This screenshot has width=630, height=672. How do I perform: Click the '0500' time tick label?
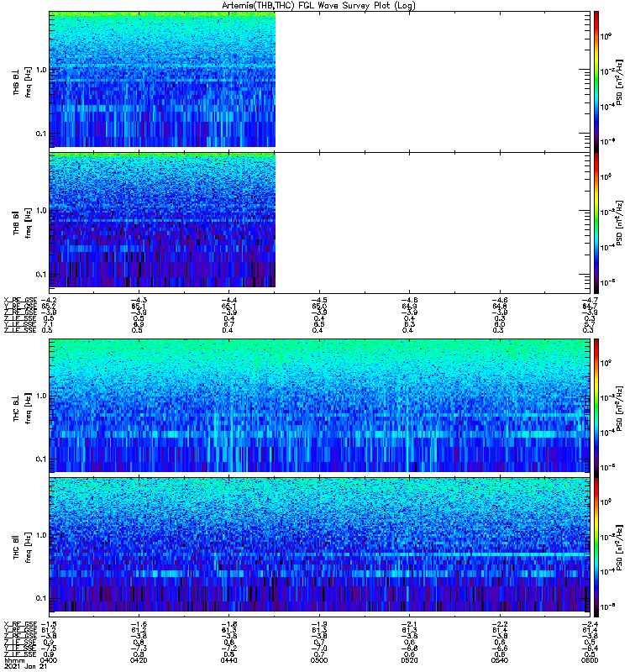(319, 660)
